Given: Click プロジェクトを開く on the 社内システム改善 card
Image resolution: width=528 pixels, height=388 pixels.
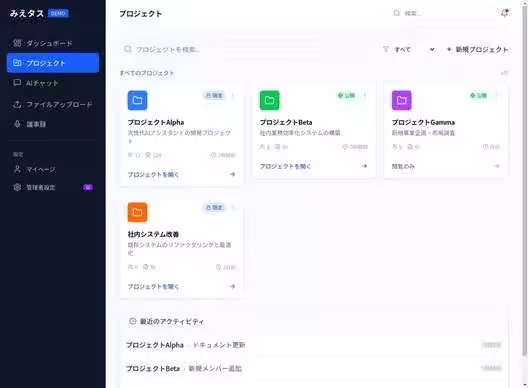Looking at the screenshot, I should pos(153,286).
